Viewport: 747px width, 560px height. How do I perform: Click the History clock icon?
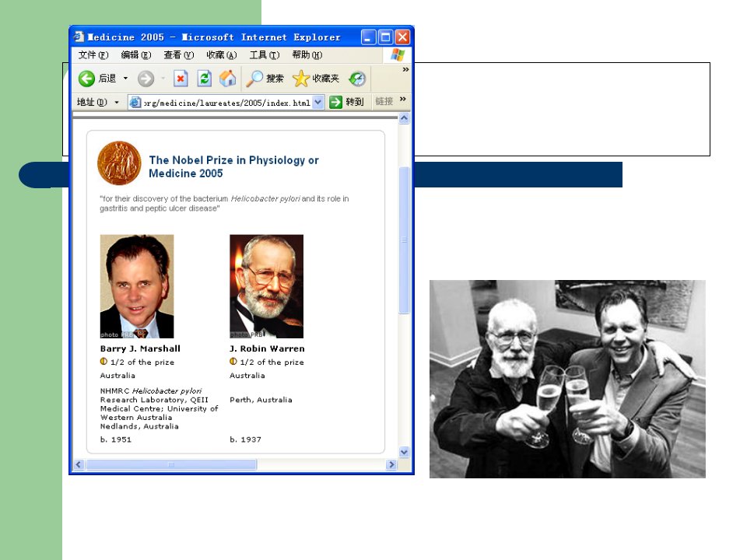(357, 79)
